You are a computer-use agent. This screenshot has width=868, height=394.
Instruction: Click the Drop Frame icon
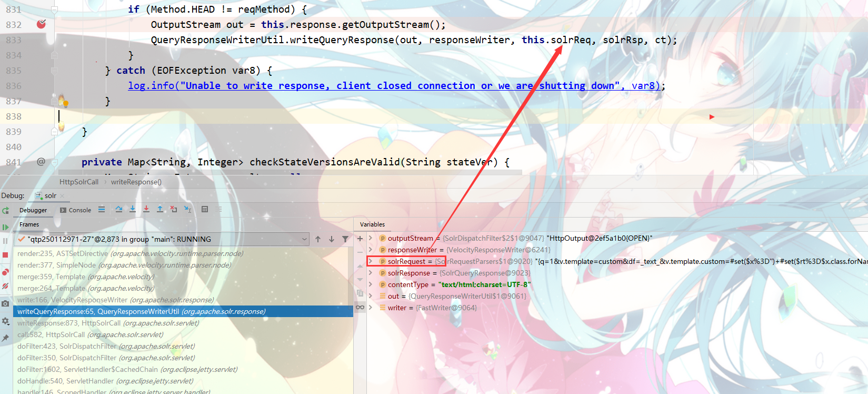tap(174, 209)
